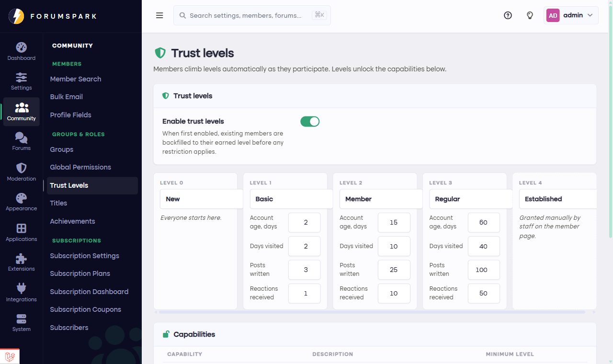Open the Forums chat bubbles icon

tap(21, 138)
